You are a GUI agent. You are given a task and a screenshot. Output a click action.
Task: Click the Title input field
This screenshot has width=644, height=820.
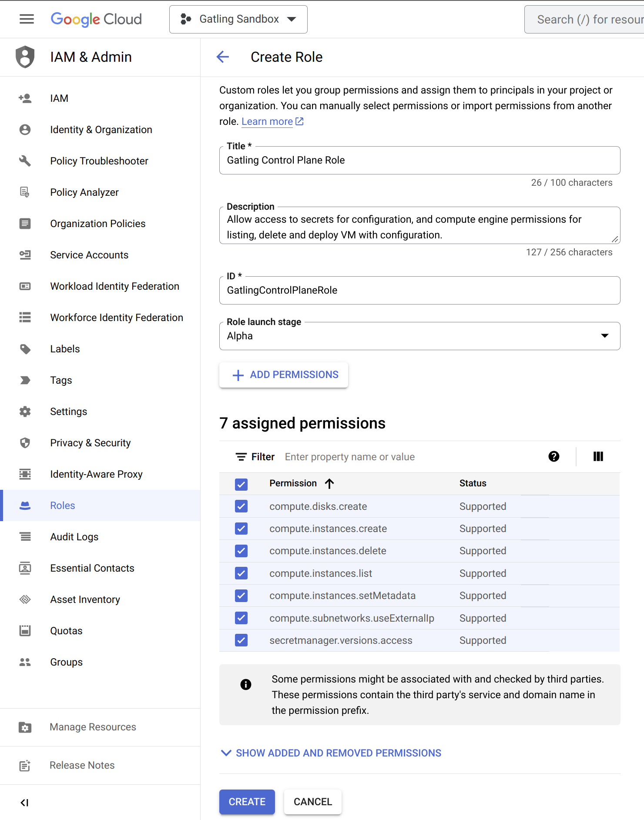[419, 161]
